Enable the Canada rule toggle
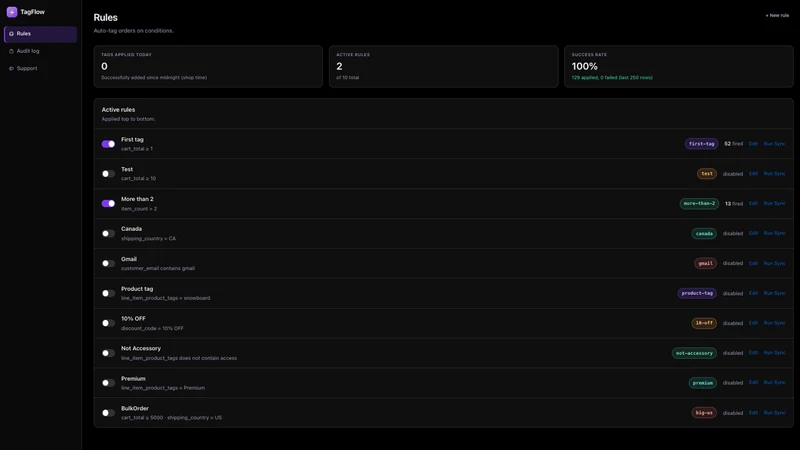 point(108,234)
